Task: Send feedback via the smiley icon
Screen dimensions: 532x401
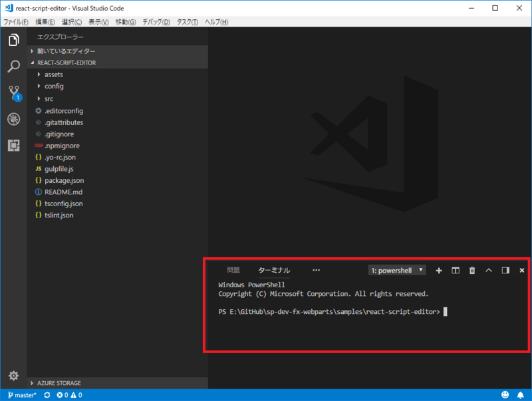Action: coord(505,394)
